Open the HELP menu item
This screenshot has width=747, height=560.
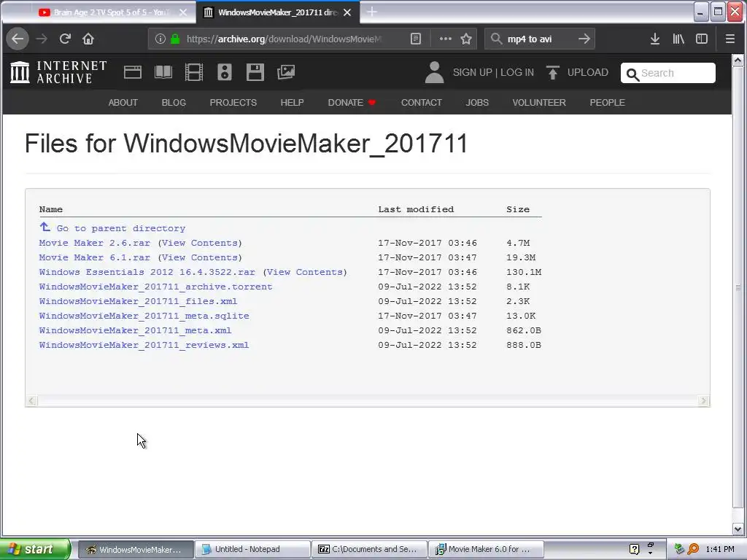[292, 102]
